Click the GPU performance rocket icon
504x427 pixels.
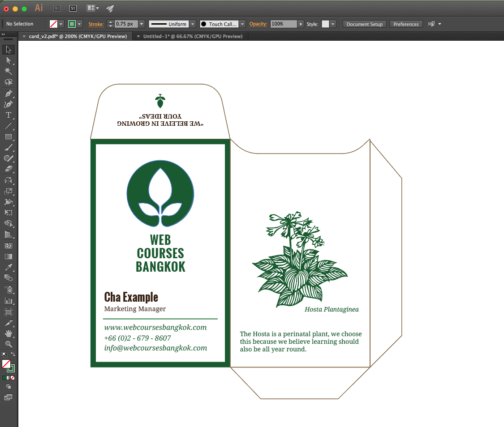pyautogui.click(x=110, y=9)
